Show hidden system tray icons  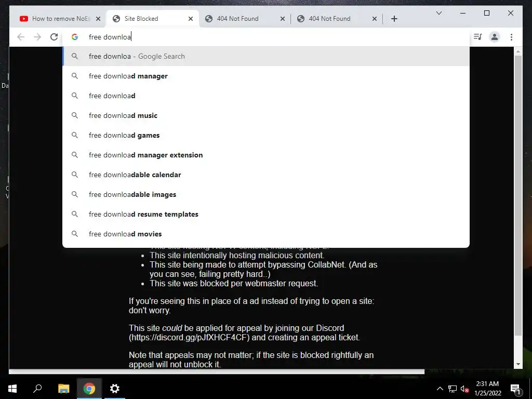[x=440, y=389]
